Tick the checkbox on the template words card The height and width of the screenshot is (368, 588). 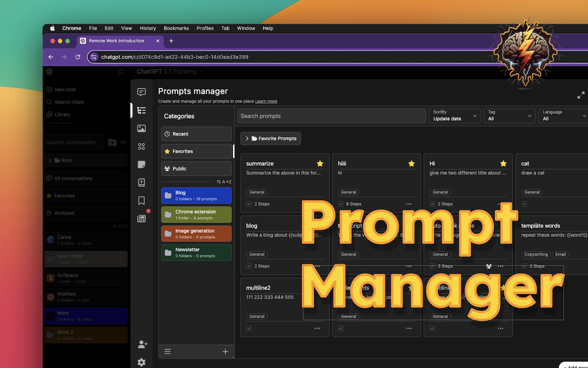pos(524,266)
